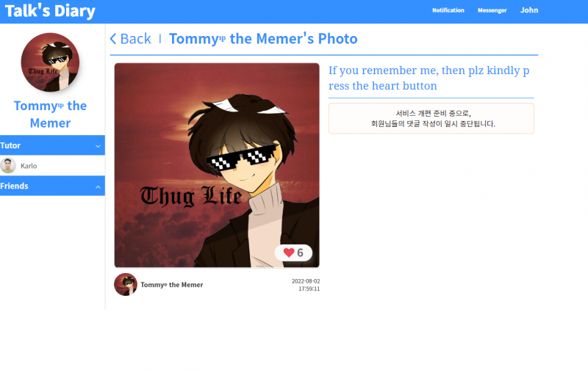Image resolution: width=588 pixels, height=370 pixels.
Task: Toggle like with the heart count badge
Action: [293, 253]
